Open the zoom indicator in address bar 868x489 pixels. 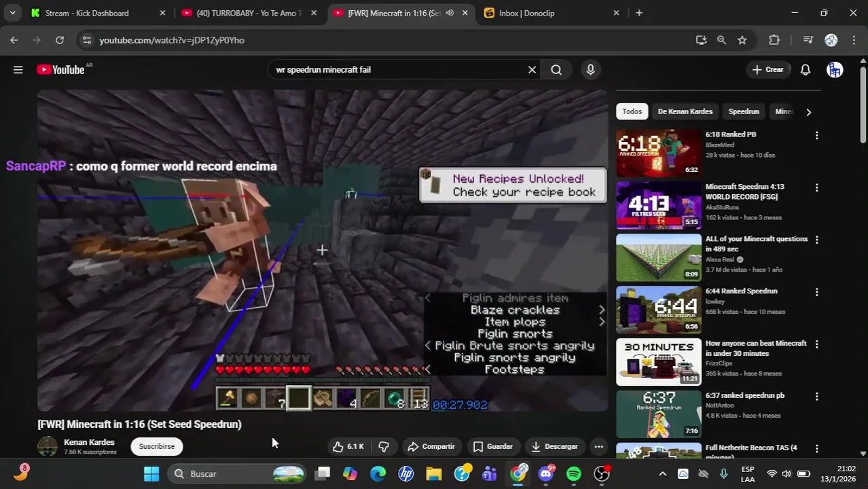(x=721, y=40)
